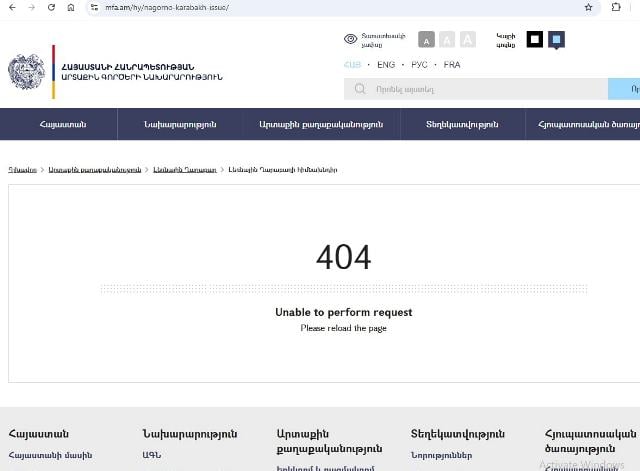Open the Նախարարություն navigation menu

point(180,124)
